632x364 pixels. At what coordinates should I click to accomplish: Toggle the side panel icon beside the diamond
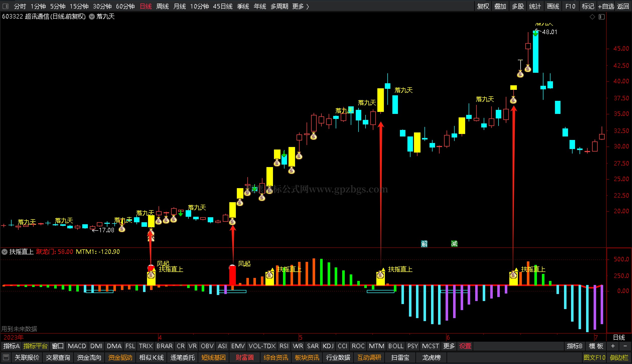click(602, 17)
